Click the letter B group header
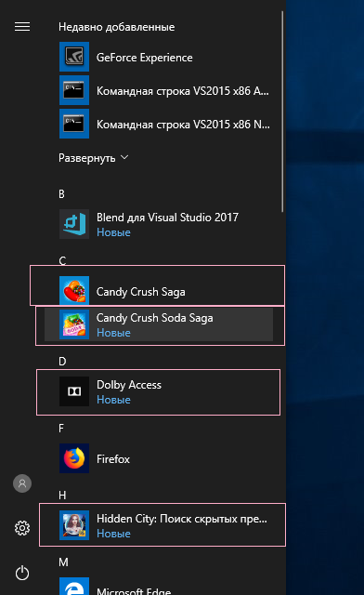This screenshot has width=364, height=595. tap(62, 194)
